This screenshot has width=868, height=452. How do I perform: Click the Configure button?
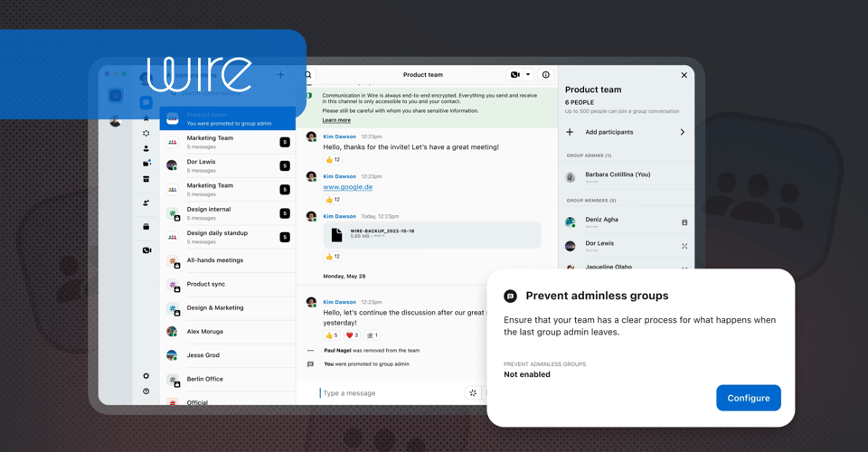(749, 398)
